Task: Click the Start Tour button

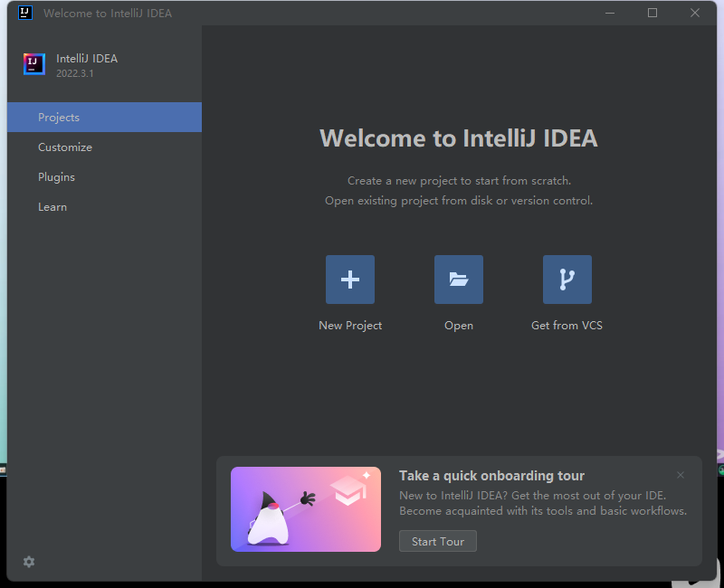Action: [x=438, y=541]
